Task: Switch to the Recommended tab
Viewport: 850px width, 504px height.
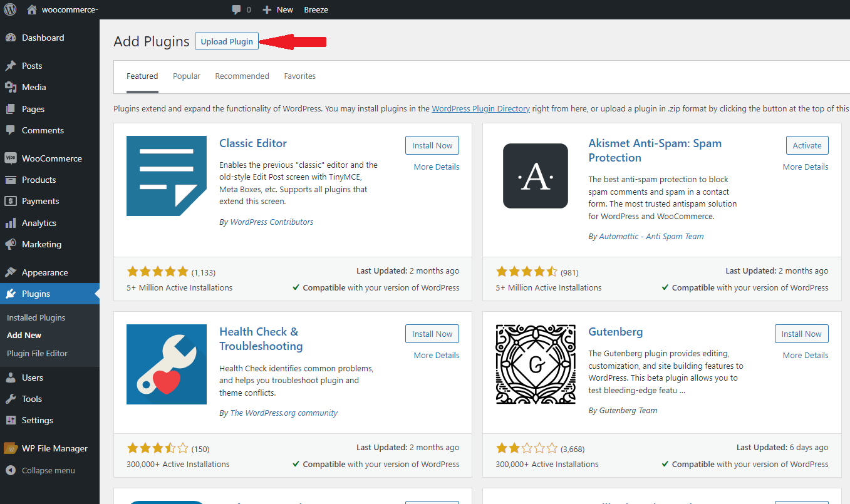Action: pos(242,76)
